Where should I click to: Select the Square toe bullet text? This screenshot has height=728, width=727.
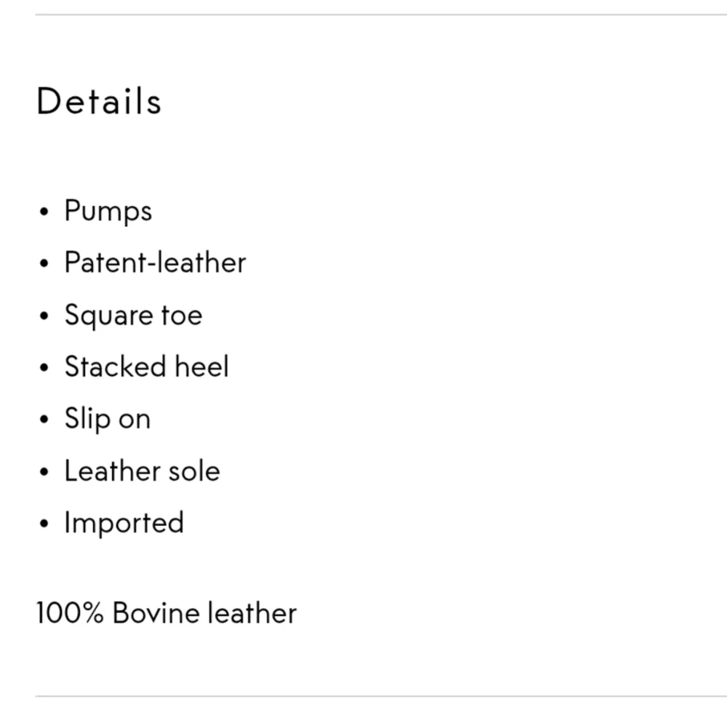coord(133,316)
